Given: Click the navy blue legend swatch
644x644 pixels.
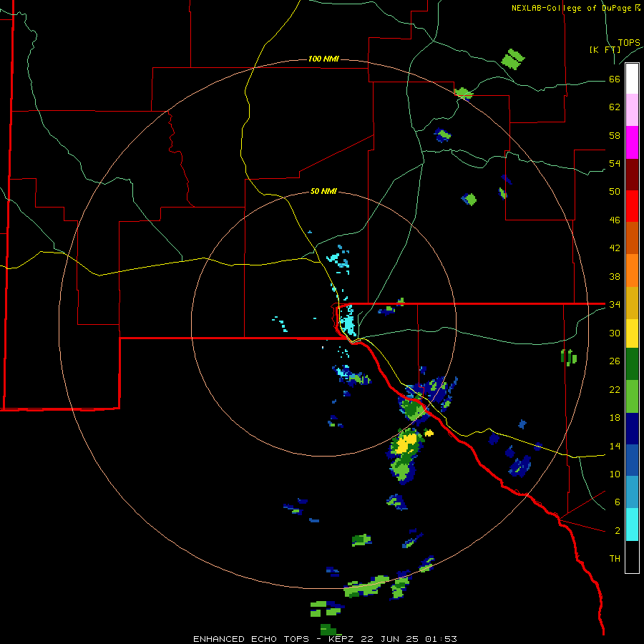Looking at the screenshot, I should [632, 429].
